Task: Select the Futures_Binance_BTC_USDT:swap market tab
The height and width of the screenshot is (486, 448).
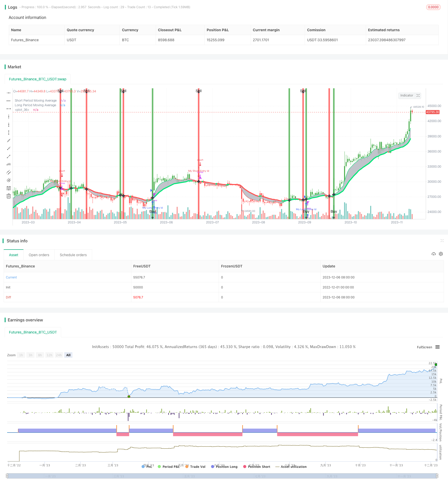Action: (x=38, y=79)
